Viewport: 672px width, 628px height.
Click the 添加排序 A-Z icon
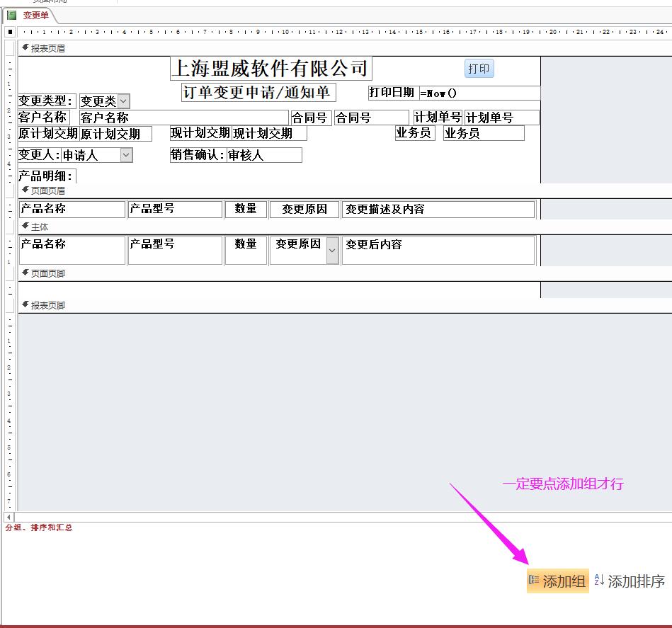tap(599, 580)
